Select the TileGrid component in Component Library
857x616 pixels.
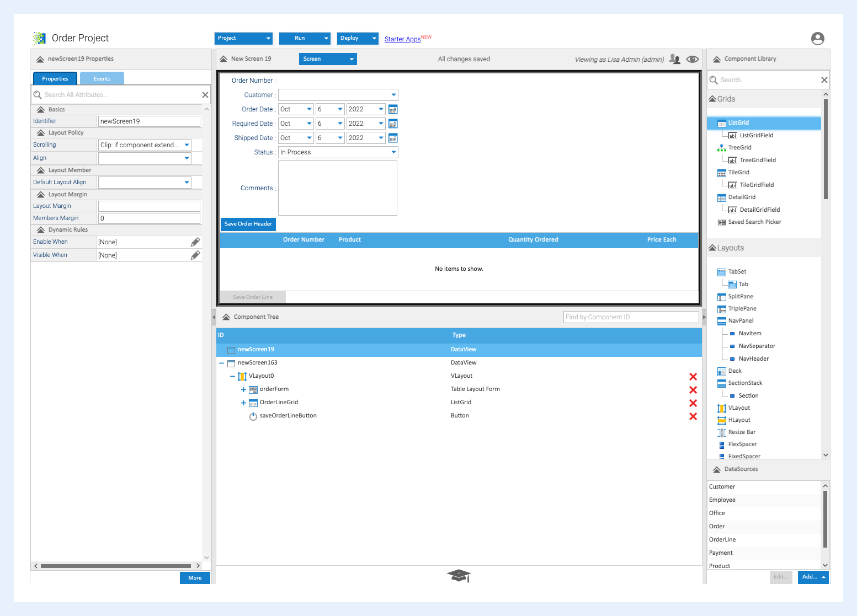coord(737,172)
